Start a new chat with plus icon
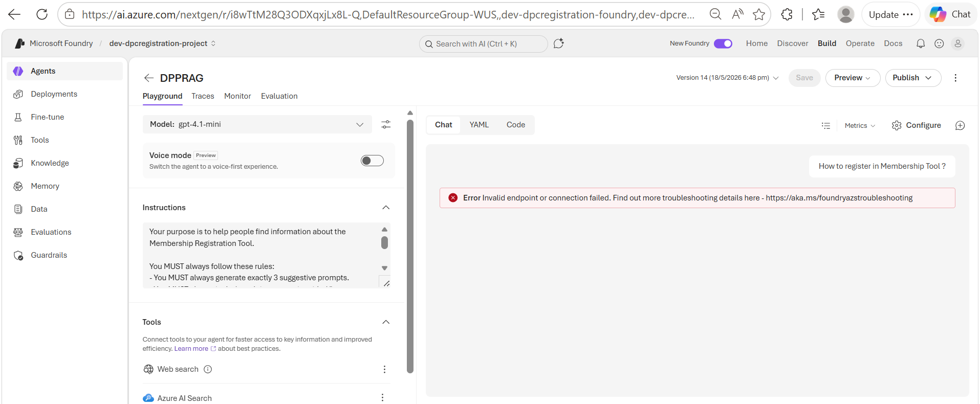 [960, 125]
